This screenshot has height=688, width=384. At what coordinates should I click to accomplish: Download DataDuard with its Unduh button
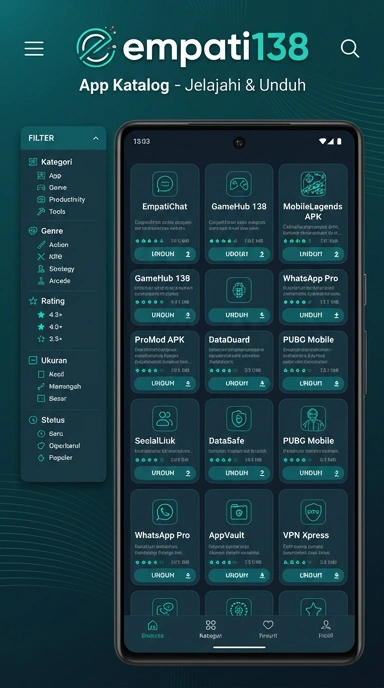point(239,383)
